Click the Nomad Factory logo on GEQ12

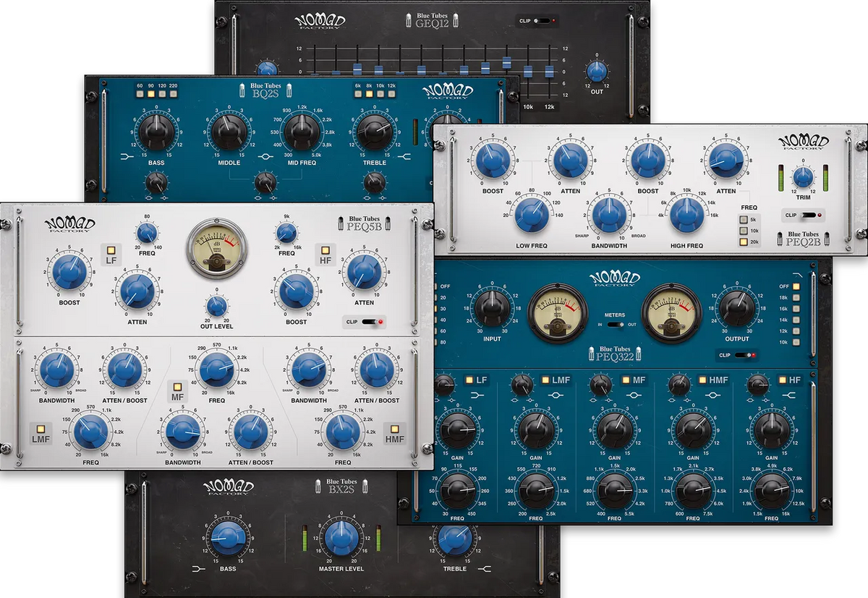tap(321, 20)
